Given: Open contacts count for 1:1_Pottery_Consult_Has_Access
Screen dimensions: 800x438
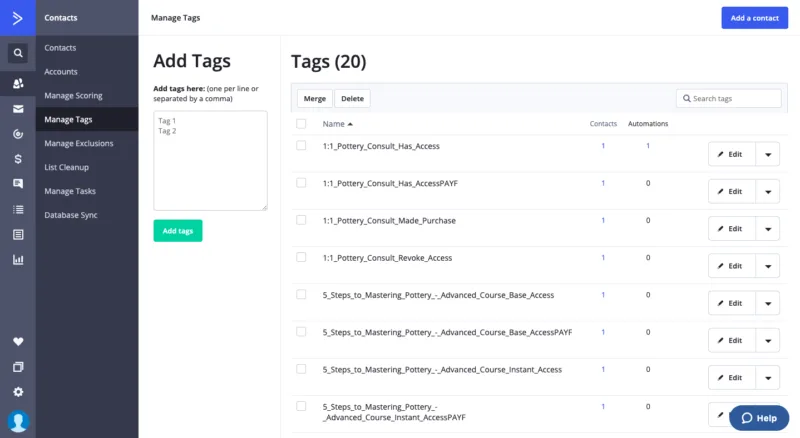Looking at the screenshot, I should coord(603,146).
